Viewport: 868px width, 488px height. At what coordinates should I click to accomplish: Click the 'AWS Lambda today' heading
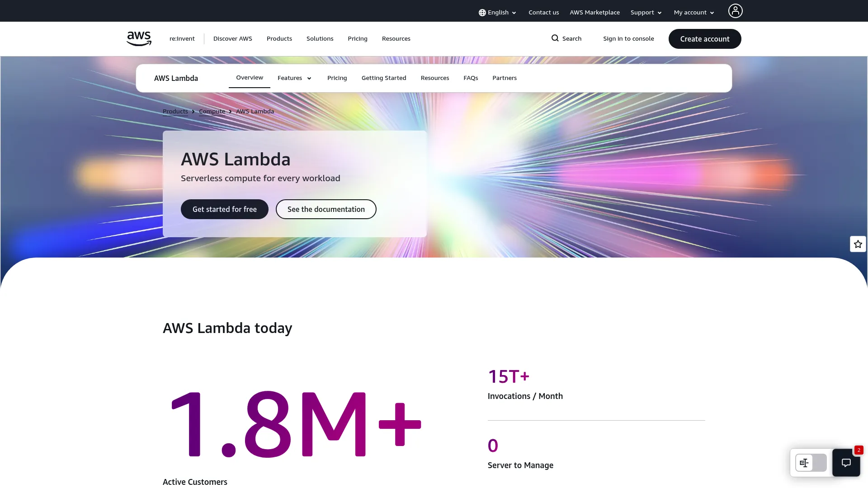tap(227, 328)
